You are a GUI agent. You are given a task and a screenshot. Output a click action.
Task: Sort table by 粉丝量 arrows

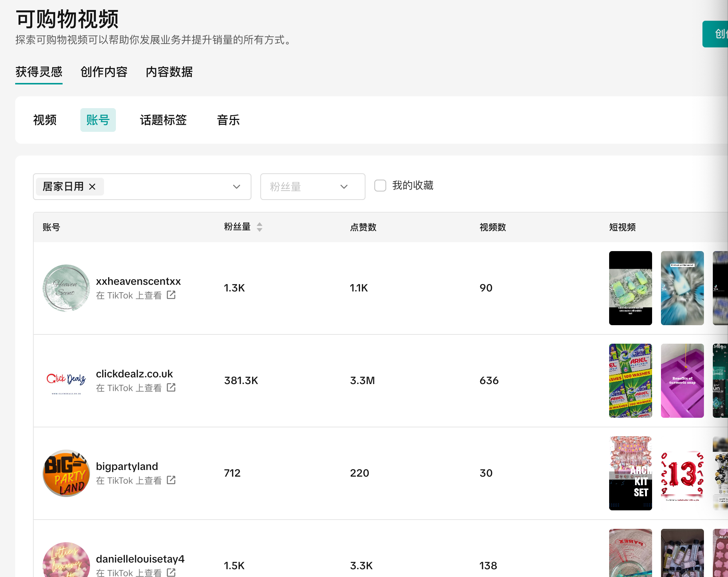260,227
